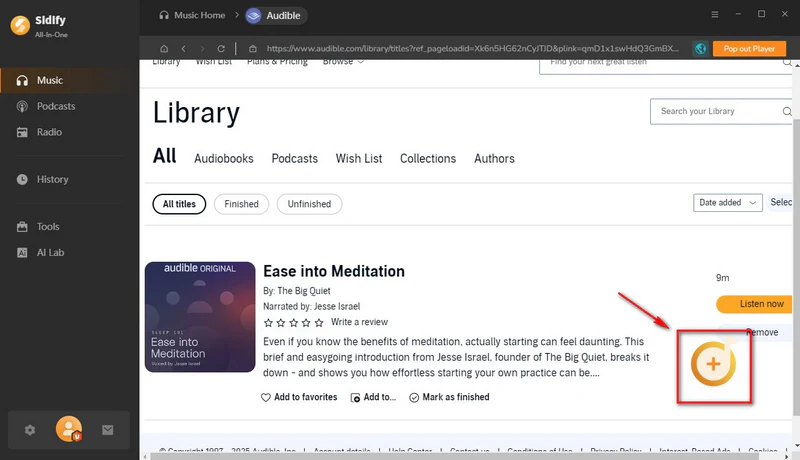Viewport: 800px width, 460px height.
Task: Switch to the Authors tab
Action: (x=494, y=159)
